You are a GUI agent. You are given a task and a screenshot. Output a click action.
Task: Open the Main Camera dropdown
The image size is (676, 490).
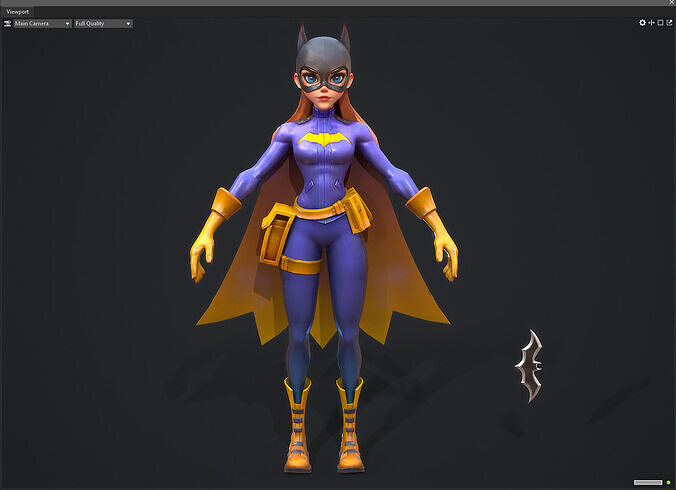tap(42, 24)
